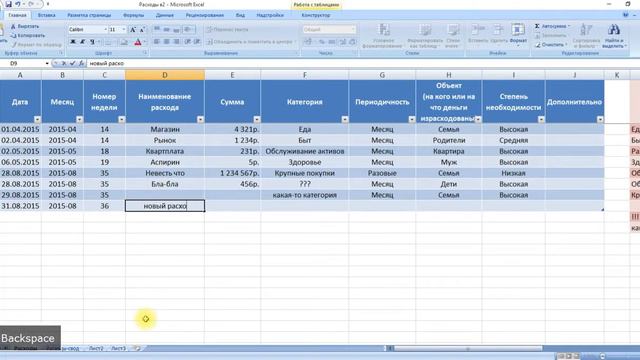Screen dimensions: 640x360
Task: Switch to Вставка (Insert) ribbon tab
Action: pyautogui.click(x=46, y=15)
